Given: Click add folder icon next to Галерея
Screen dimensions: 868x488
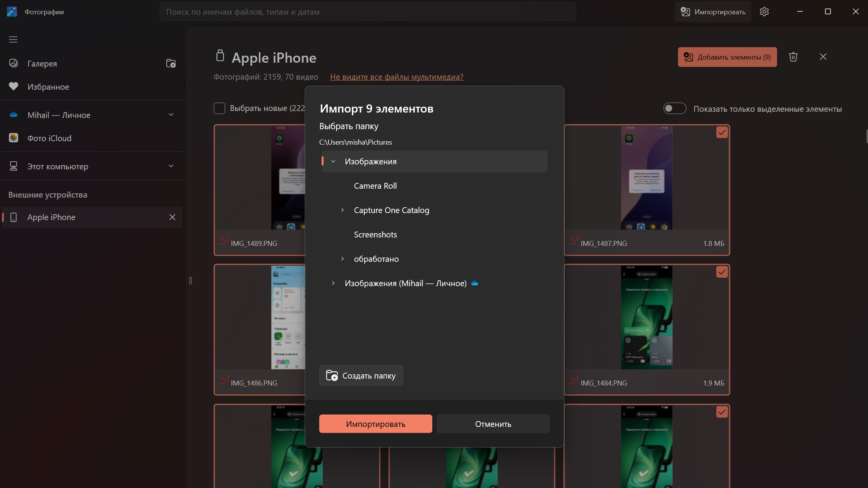Looking at the screenshot, I should [x=171, y=63].
